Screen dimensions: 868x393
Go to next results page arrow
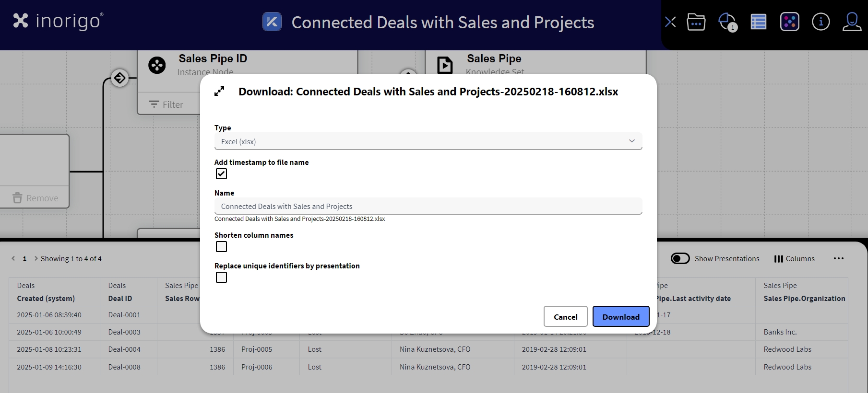[36, 259]
